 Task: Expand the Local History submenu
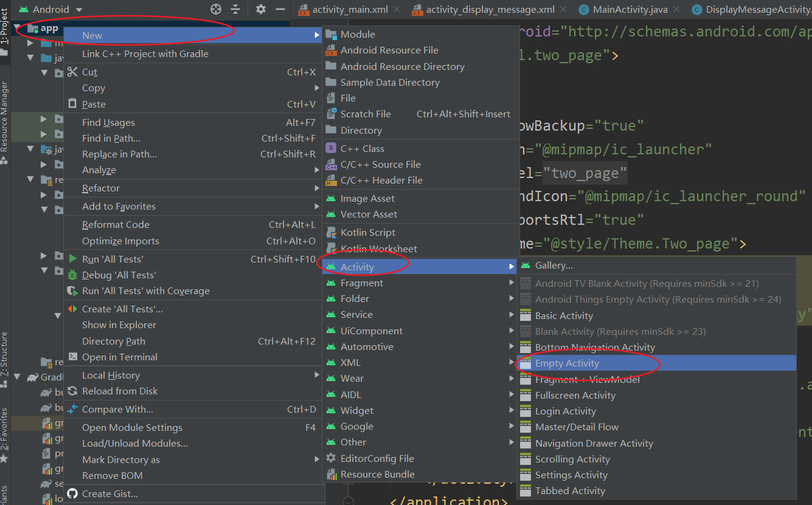coord(193,375)
